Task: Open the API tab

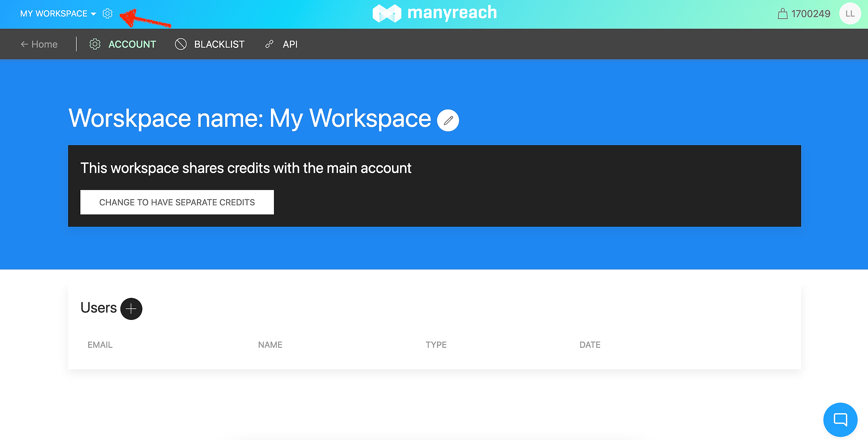Action: tap(290, 44)
